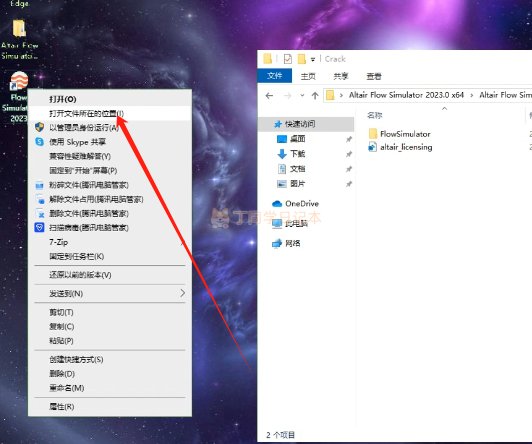Select OneDrive in the navigation pane
The width and height of the screenshot is (532, 444).
[302, 204]
